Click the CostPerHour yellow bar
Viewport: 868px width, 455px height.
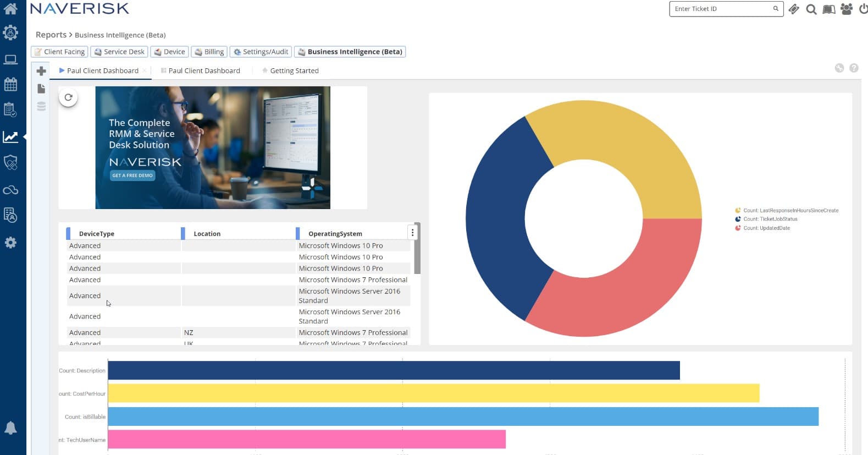(x=434, y=393)
